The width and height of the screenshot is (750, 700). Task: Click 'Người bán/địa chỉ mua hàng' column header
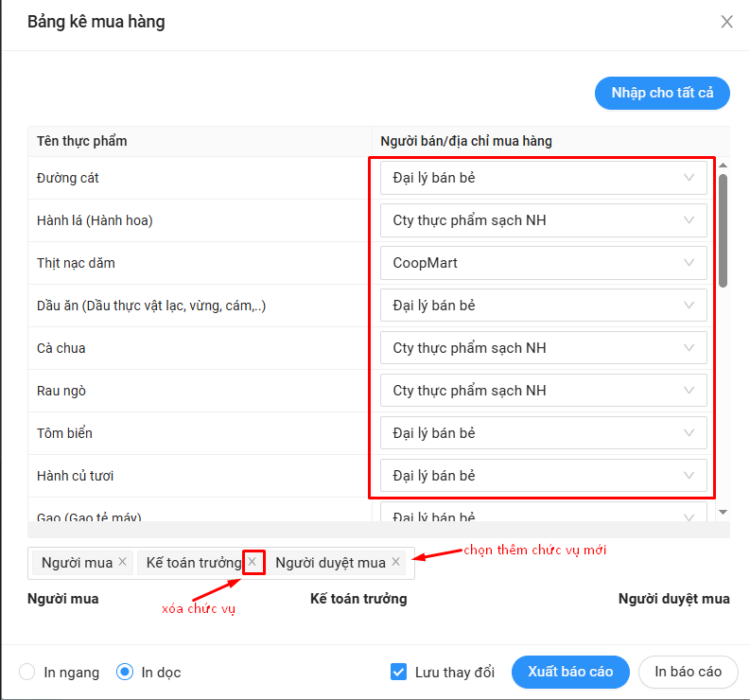466,141
